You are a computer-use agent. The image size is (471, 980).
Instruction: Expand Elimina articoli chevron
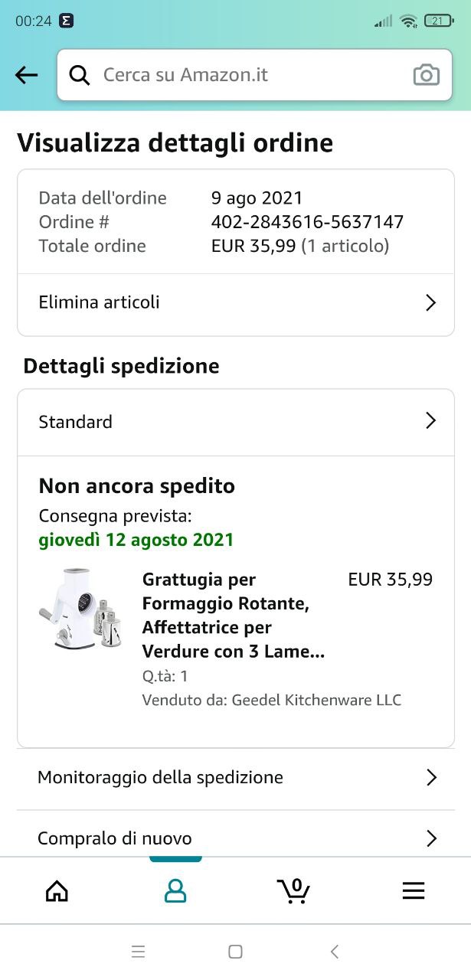point(430,302)
